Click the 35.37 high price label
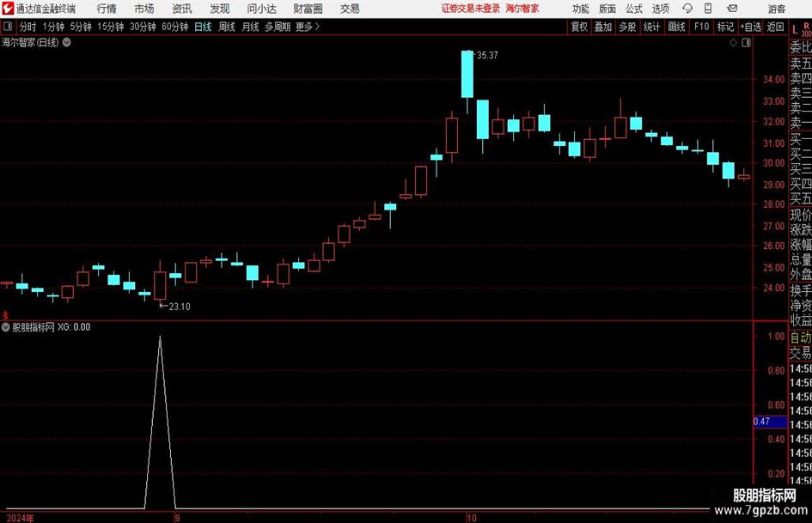 (487, 56)
